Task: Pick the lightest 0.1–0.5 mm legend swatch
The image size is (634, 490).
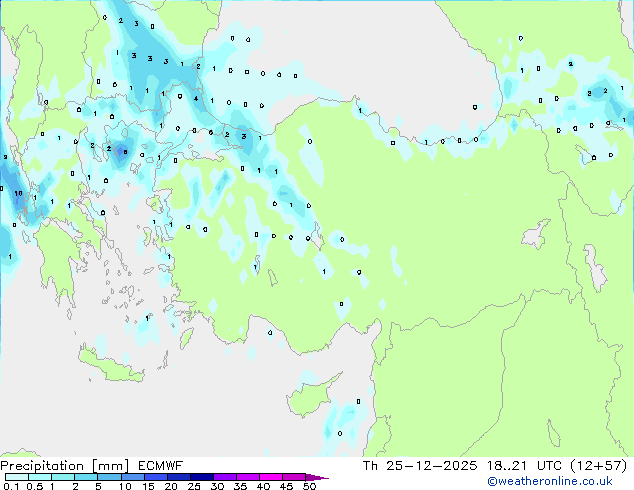Action: [17, 477]
